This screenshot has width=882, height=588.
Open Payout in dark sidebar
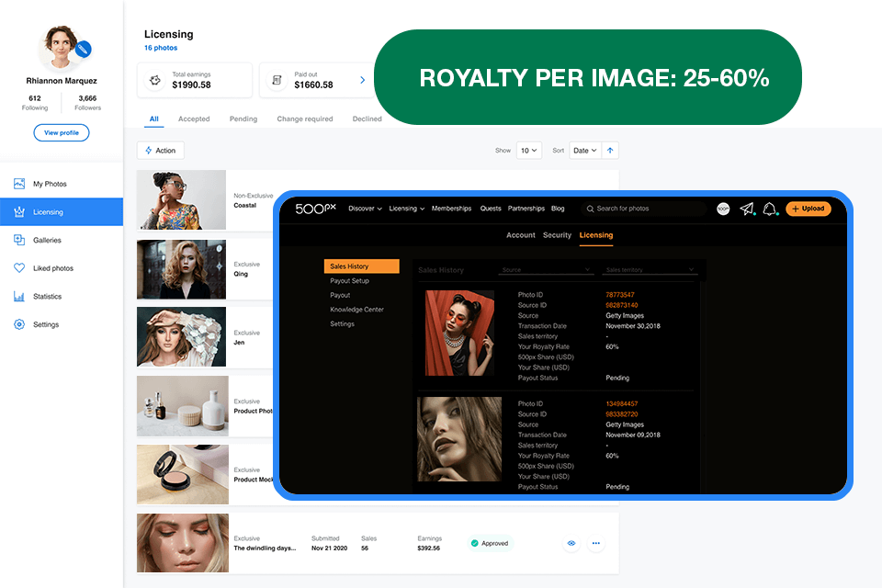340,296
